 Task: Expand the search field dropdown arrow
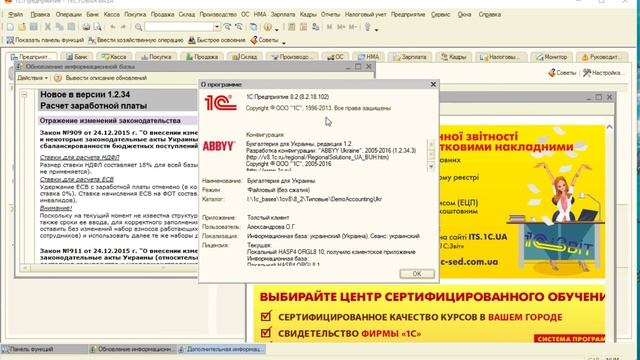[217, 27]
